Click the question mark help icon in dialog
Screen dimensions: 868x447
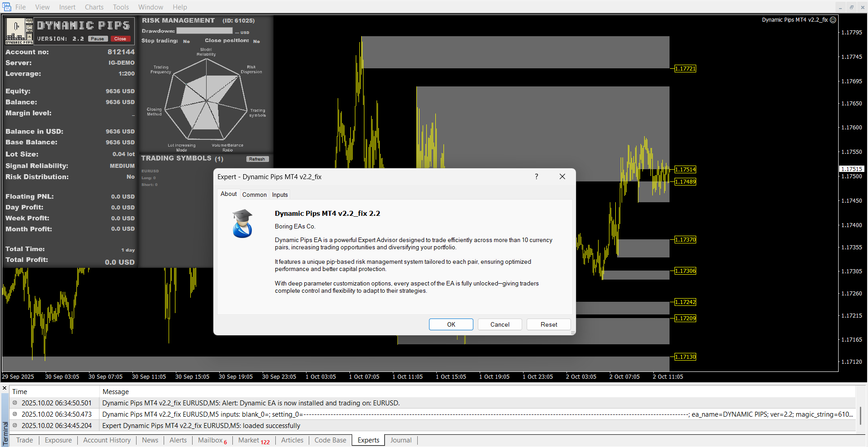coord(537,176)
